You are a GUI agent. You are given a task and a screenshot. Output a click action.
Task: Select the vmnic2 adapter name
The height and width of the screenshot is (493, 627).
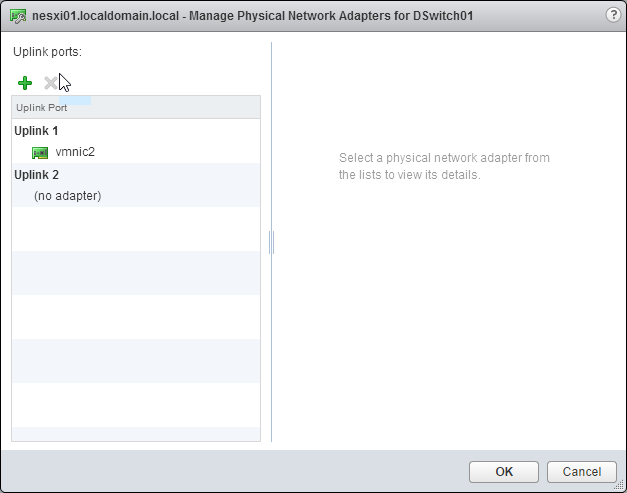(x=75, y=152)
